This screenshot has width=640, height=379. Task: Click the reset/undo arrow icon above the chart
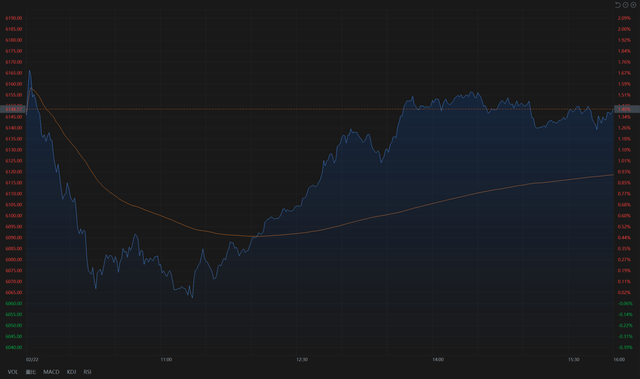(x=618, y=5)
